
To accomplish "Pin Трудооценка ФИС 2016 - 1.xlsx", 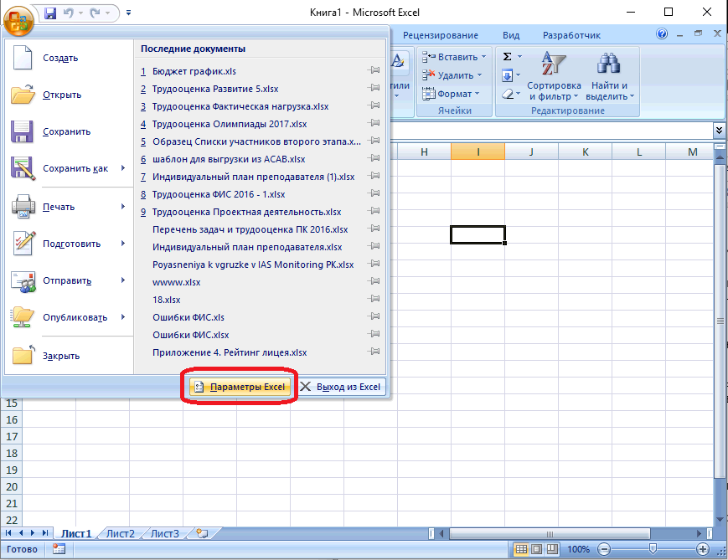I will (374, 193).
